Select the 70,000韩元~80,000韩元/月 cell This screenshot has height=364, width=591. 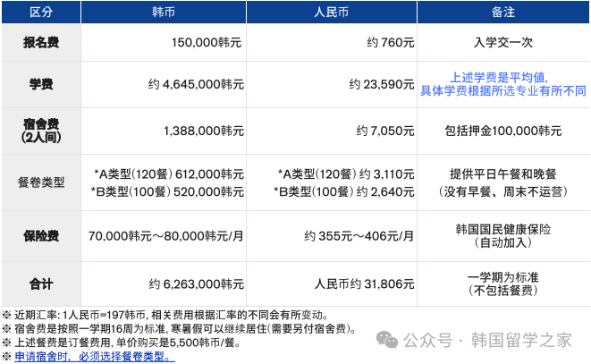point(165,236)
